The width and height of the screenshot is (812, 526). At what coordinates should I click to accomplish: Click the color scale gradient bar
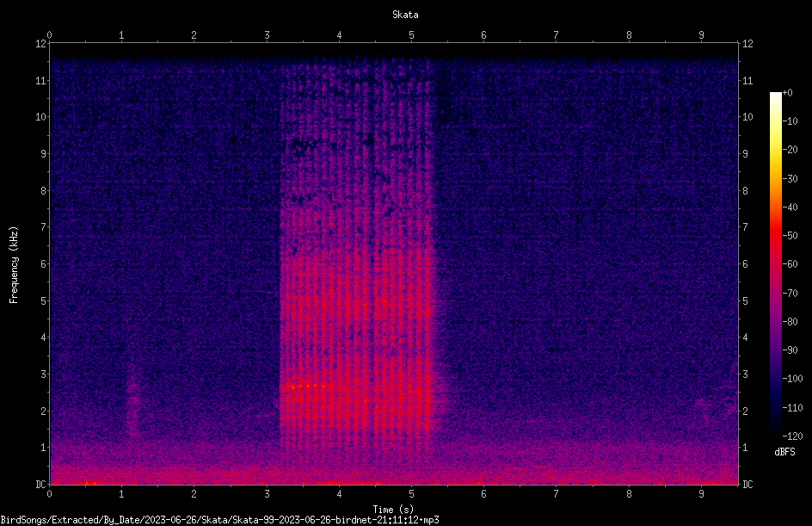[775, 264]
